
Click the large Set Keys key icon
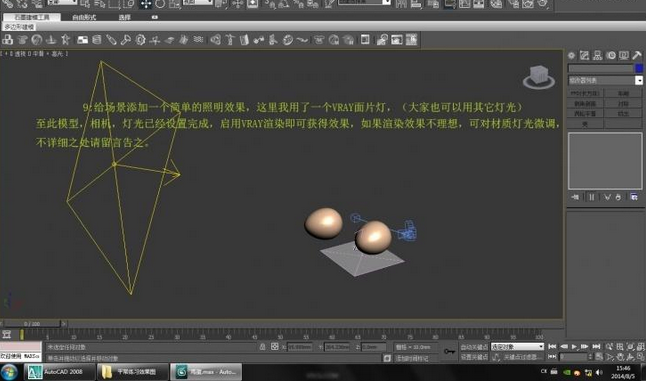click(x=449, y=351)
